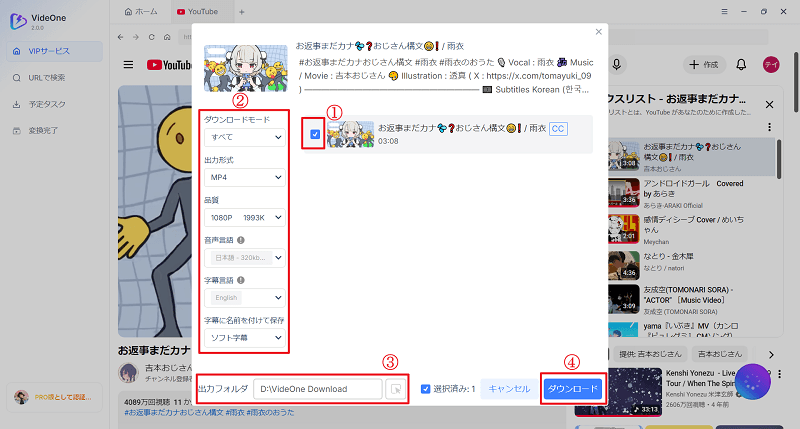Viewport: 800px width, 429px height.
Task: Edit the 出力フォルダ path field
Action: (x=318, y=389)
